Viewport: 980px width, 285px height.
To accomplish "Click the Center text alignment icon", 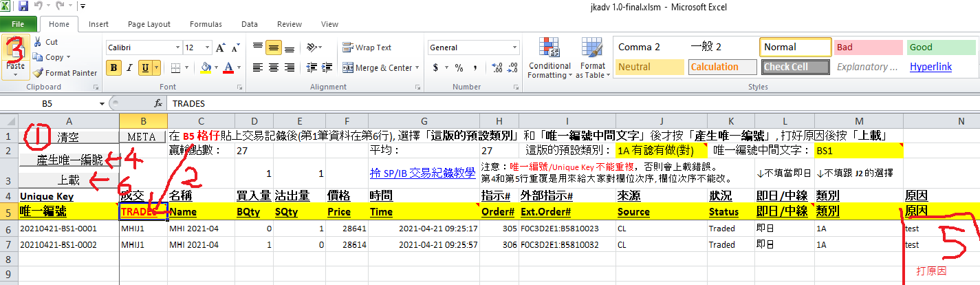I will pyautogui.click(x=274, y=67).
